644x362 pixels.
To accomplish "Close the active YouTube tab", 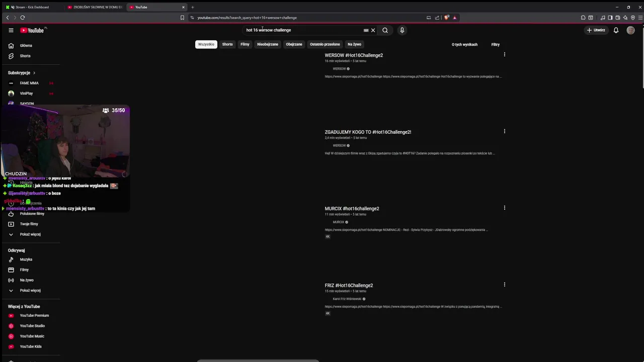I will (183, 7).
